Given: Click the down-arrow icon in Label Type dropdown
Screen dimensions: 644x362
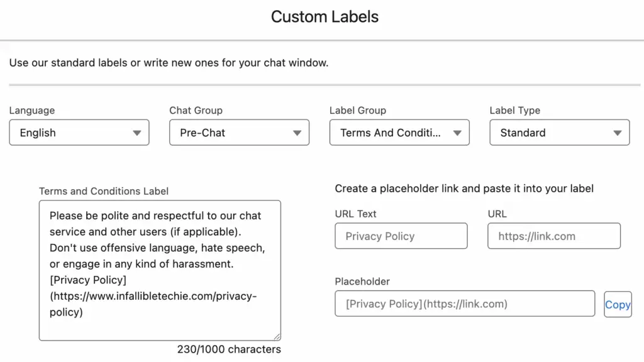Looking at the screenshot, I should 618,133.
